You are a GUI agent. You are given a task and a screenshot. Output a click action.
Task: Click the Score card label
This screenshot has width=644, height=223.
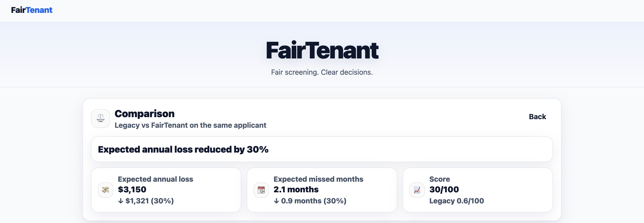[x=440, y=179]
